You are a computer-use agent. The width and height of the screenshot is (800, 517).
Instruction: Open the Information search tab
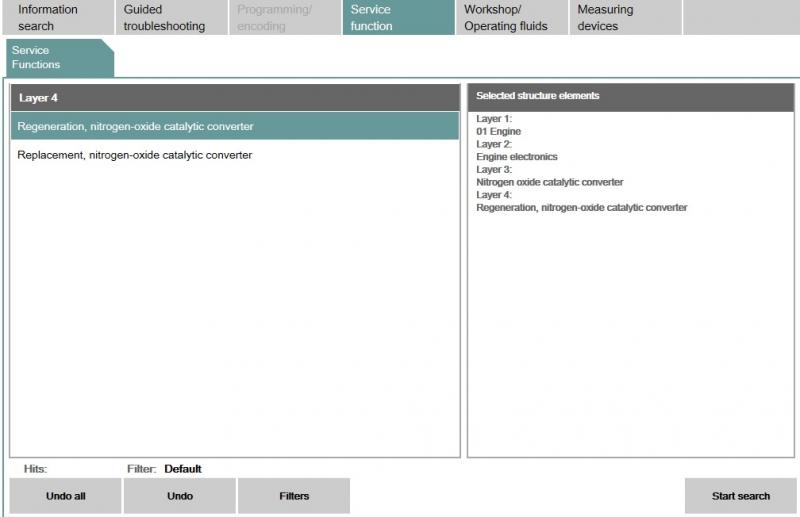[x=57, y=18]
